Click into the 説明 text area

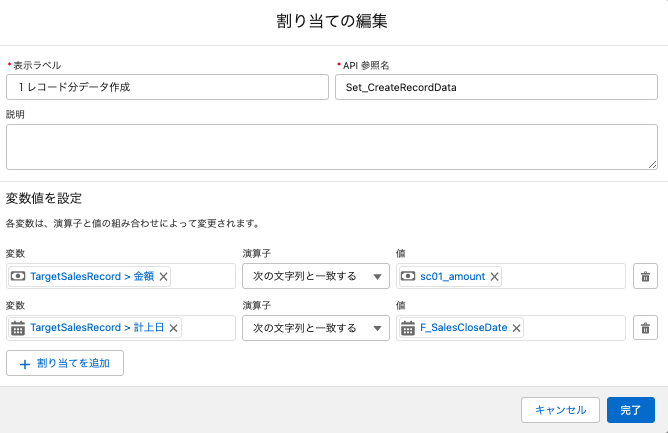point(332,147)
